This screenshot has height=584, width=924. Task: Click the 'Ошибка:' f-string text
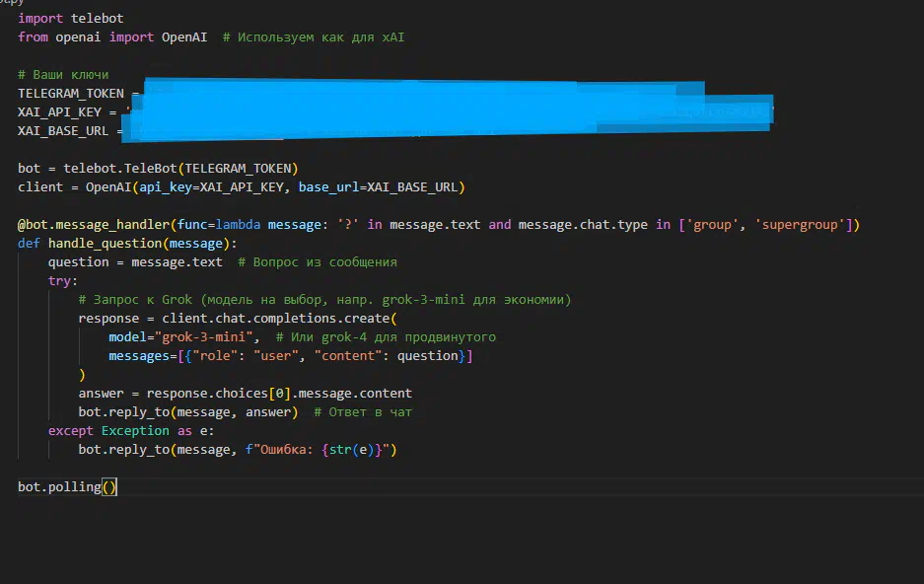click(x=287, y=450)
